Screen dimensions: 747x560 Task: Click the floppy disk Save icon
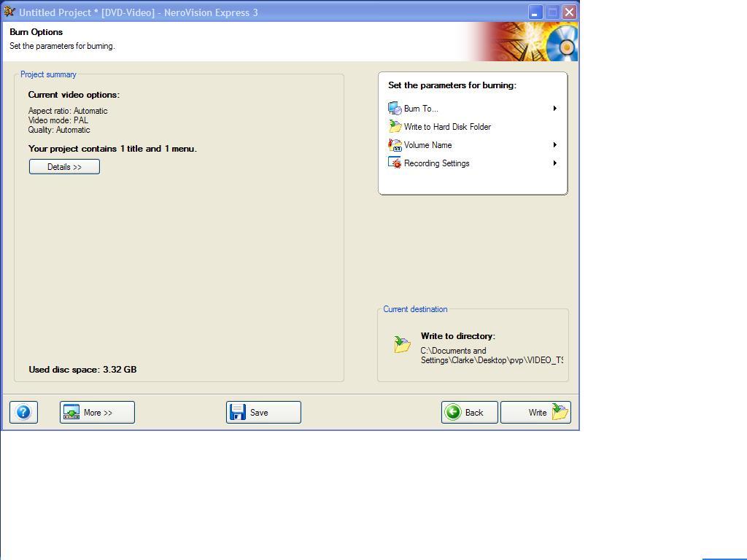237,412
